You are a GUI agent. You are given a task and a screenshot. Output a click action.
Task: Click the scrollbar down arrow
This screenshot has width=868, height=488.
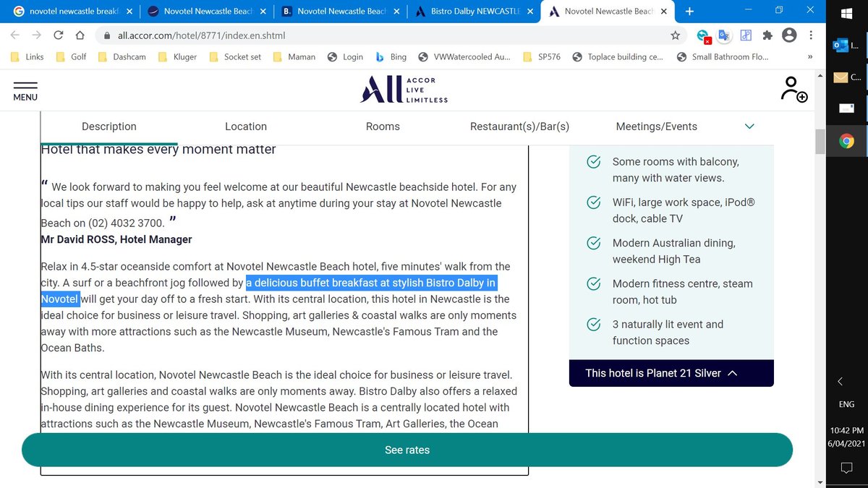(820, 482)
